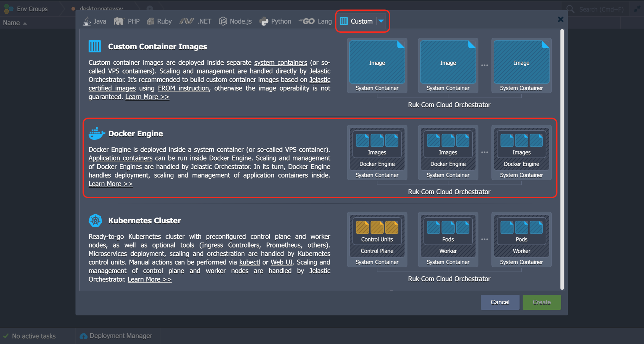Screen dimensions: 644x344
Task: Click the kubectl link
Action: click(x=249, y=262)
